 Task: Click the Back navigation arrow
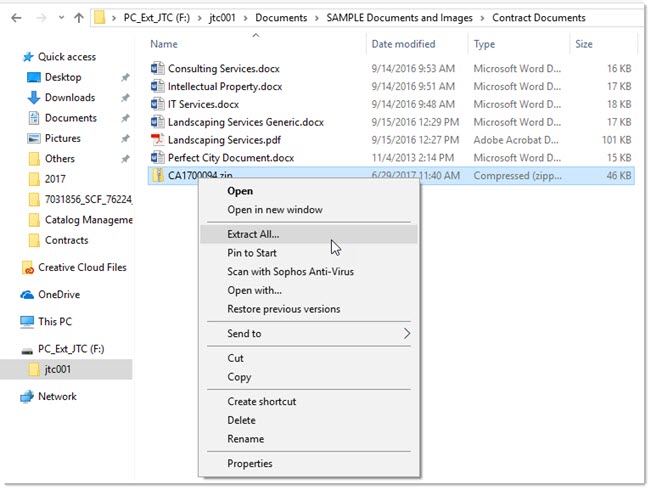pyautogui.click(x=16, y=18)
